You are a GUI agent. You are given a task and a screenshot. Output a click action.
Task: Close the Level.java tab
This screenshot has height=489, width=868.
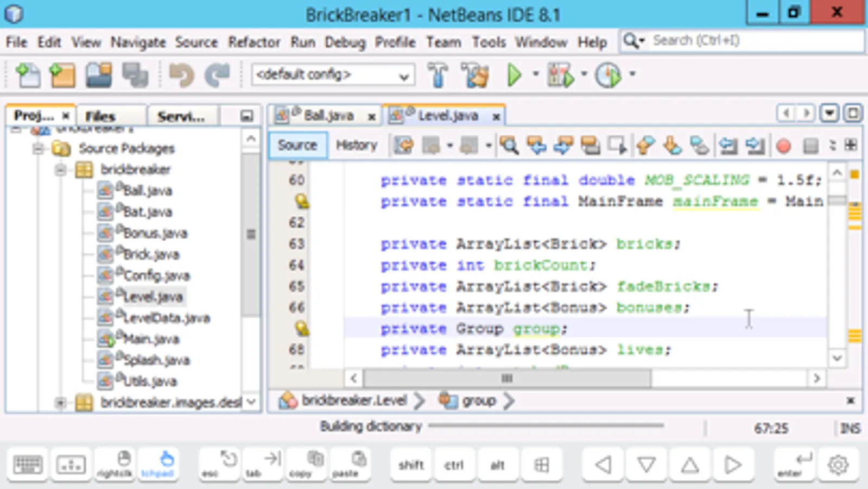click(x=496, y=116)
